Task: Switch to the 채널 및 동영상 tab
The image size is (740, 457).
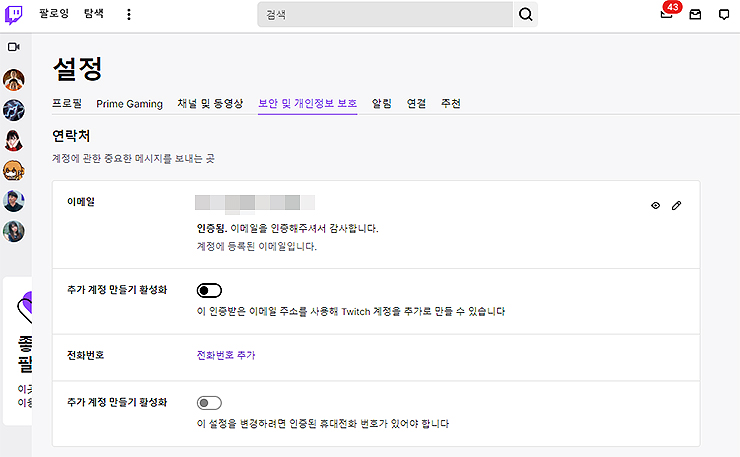Action: point(210,103)
